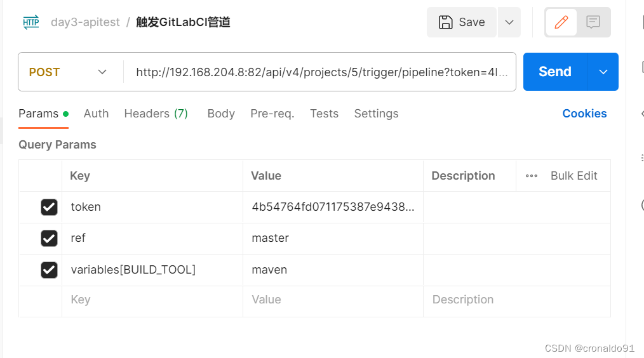Uncheck the variables[BUILD_TOOL] checkbox

coord(50,270)
